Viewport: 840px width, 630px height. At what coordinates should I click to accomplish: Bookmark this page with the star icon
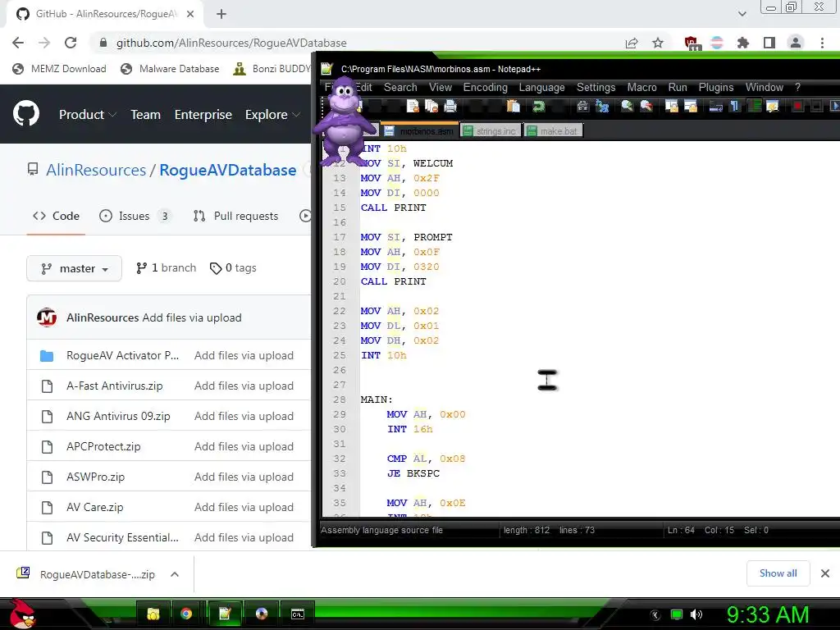[658, 43]
